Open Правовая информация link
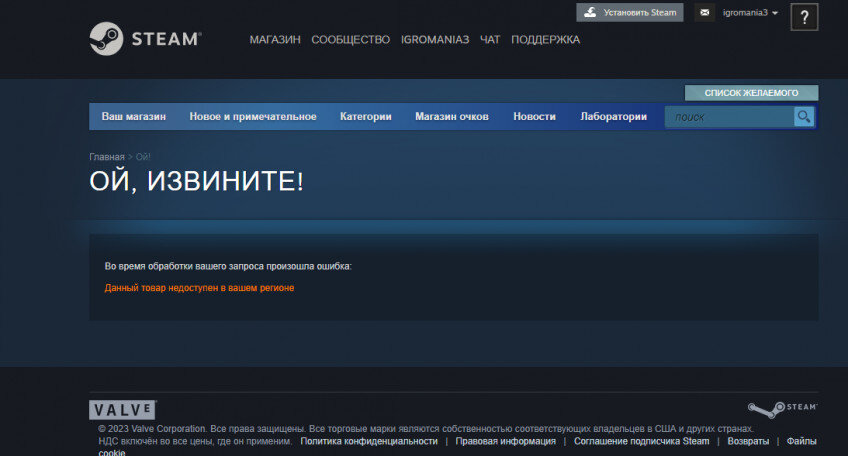Screen dimensions: 848x456 (x=506, y=441)
